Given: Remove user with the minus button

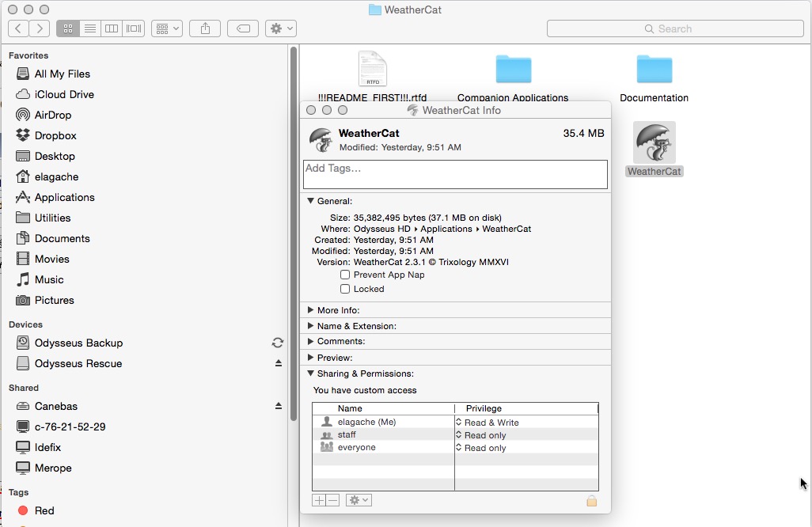Looking at the screenshot, I should [332, 500].
